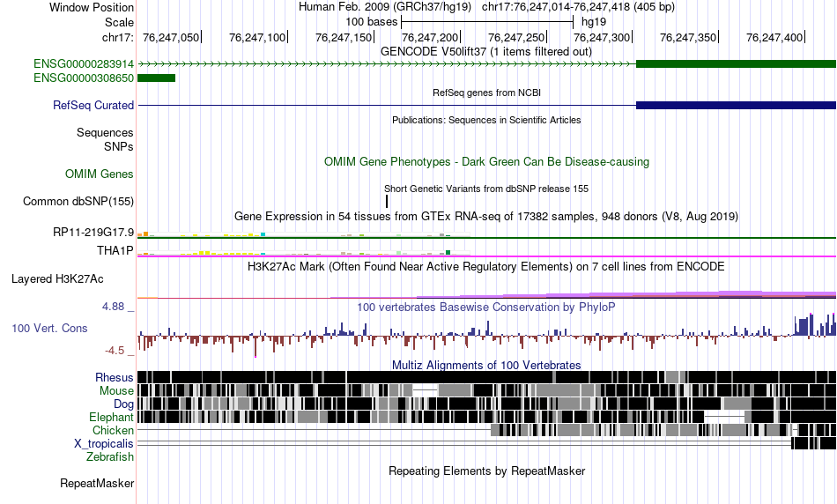
Task: Click the Scale label
Action: pos(119,22)
